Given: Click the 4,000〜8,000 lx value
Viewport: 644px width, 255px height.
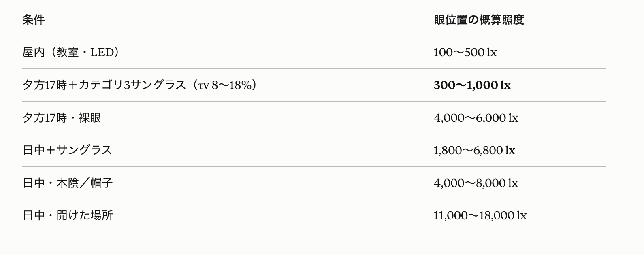Looking at the screenshot, I should (x=476, y=183).
